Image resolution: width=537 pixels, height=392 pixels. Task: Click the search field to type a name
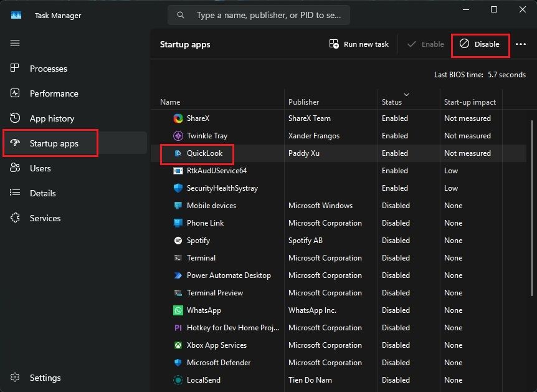(259, 14)
